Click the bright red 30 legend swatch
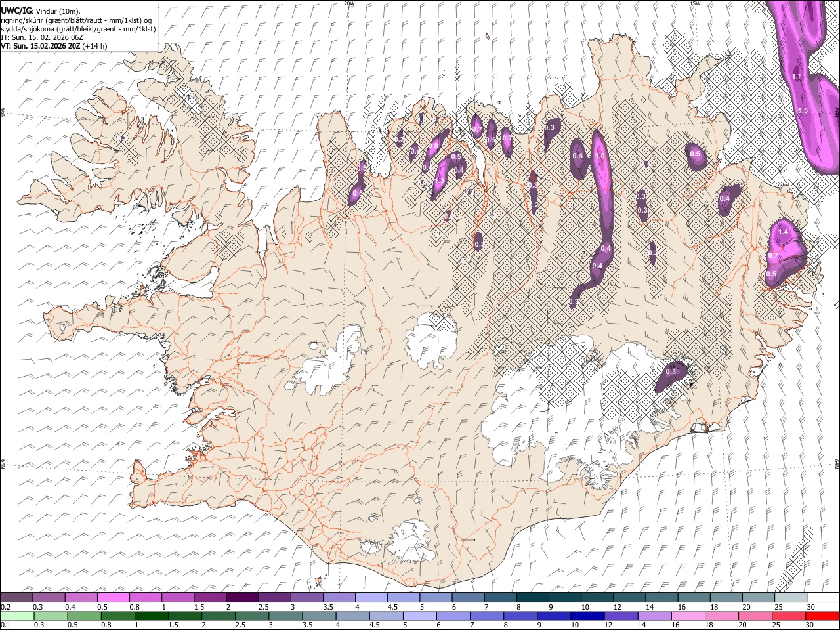 (822, 616)
